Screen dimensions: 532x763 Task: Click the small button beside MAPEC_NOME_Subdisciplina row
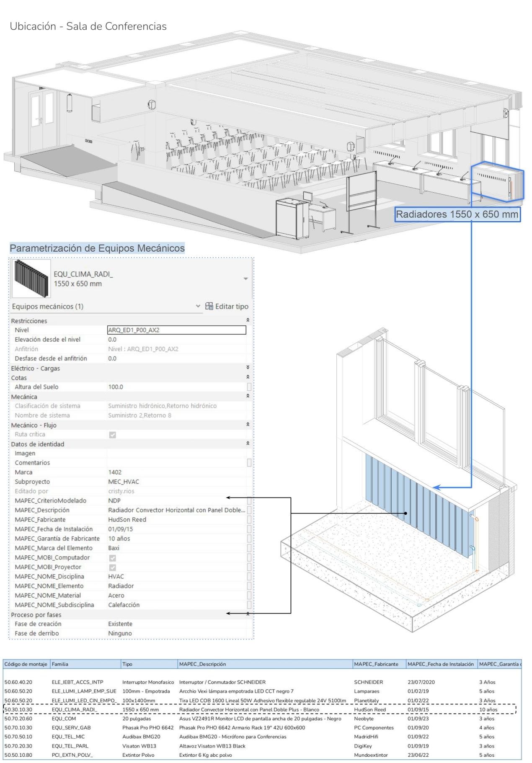[249, 605]
